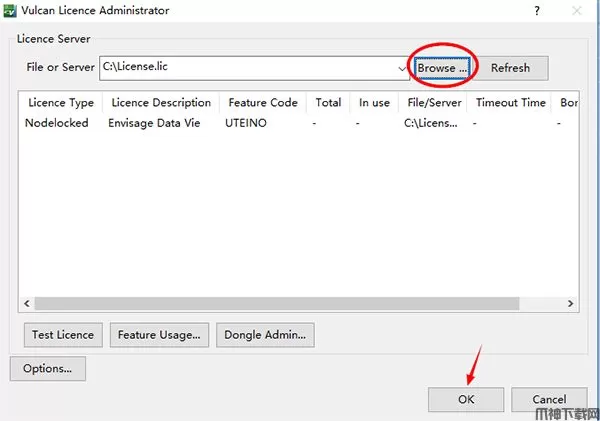Viewport: 600px width, 421px height.
Task: Click the Vulcan app icon in title bar
Action: point(9,10)
